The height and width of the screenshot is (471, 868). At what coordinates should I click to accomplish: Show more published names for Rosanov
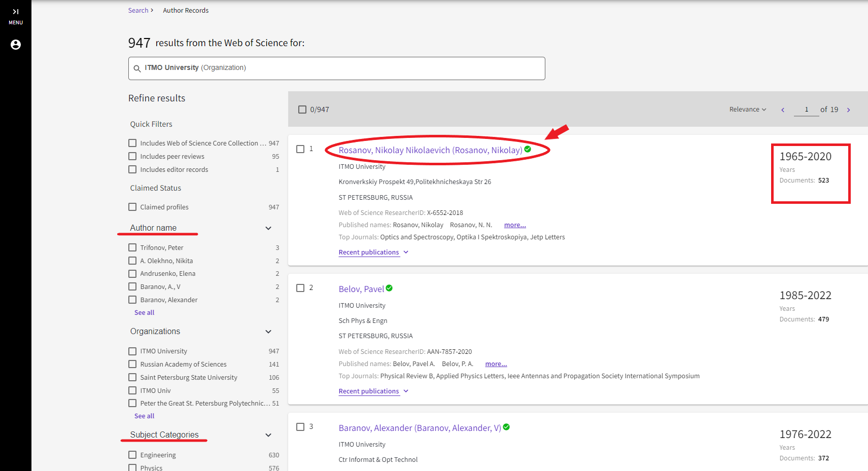click(515, 225)
